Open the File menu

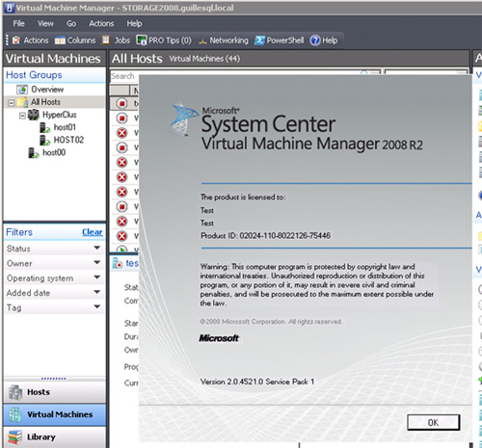point(18,23)
